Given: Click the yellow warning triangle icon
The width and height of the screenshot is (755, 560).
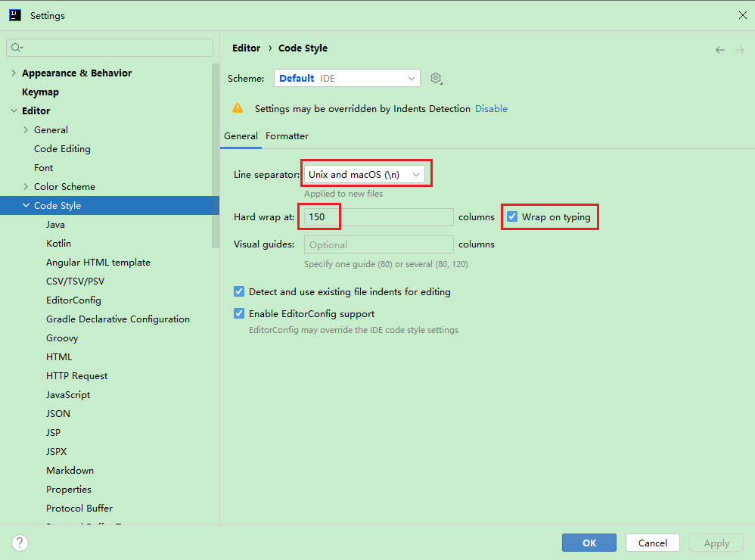Looking at the screenshot, I should pos(238,108).
